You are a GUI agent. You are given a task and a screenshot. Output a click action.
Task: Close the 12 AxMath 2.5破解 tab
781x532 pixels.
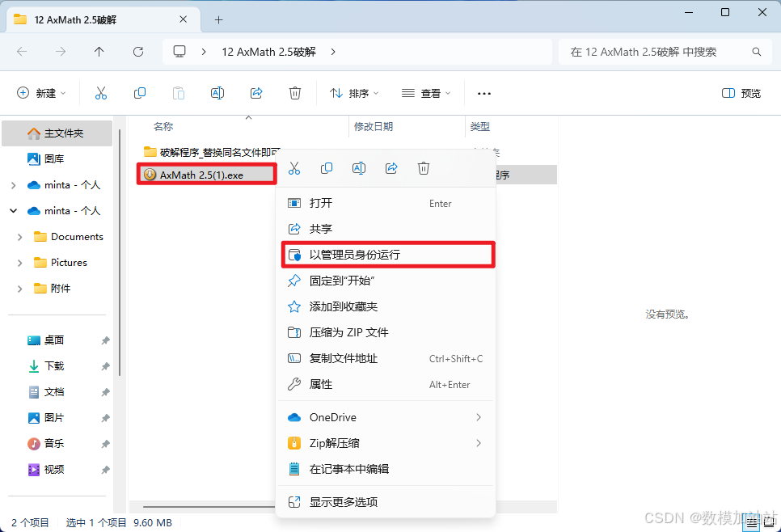[x=184, y=19]
